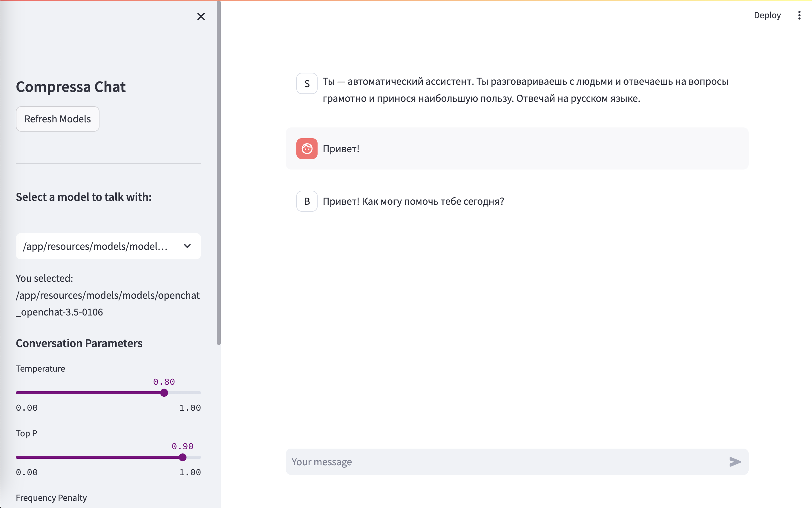Click the S system prompt avatar
The width and height of the screenshot is (812, 508).
[x=306, y=83]
